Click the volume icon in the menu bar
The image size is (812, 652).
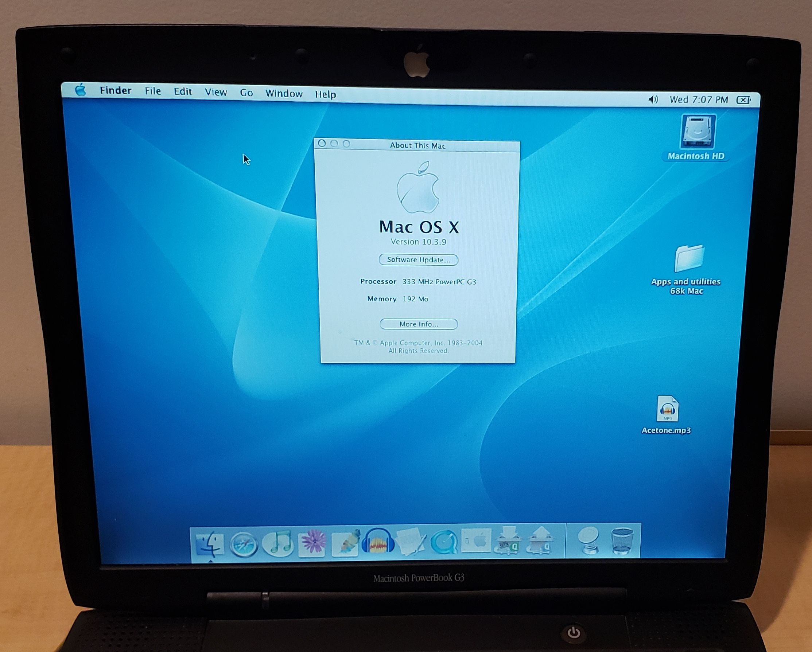[653, 99]
